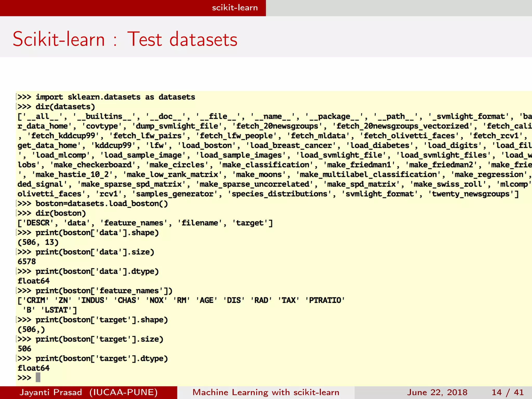Click 'load_digits' in the dir listing
The height and width of the screenshot is (399, 532).
click(x=453, y=145)
